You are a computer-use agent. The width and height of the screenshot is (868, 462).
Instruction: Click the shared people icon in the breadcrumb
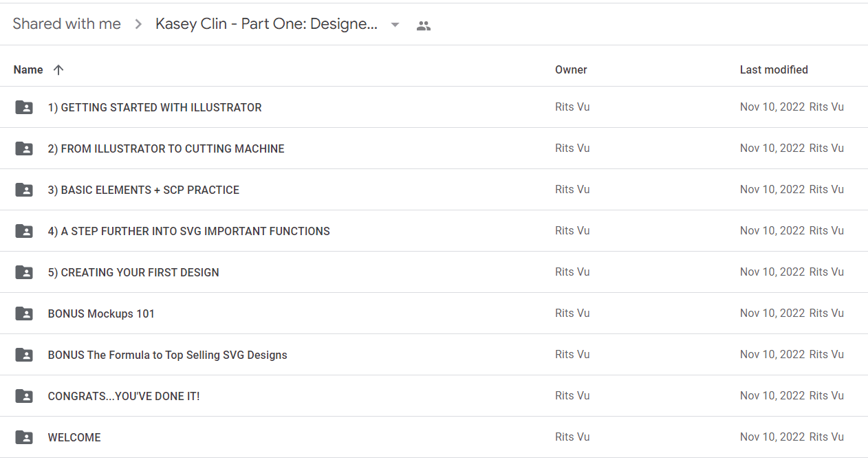[x=424, y=25]
